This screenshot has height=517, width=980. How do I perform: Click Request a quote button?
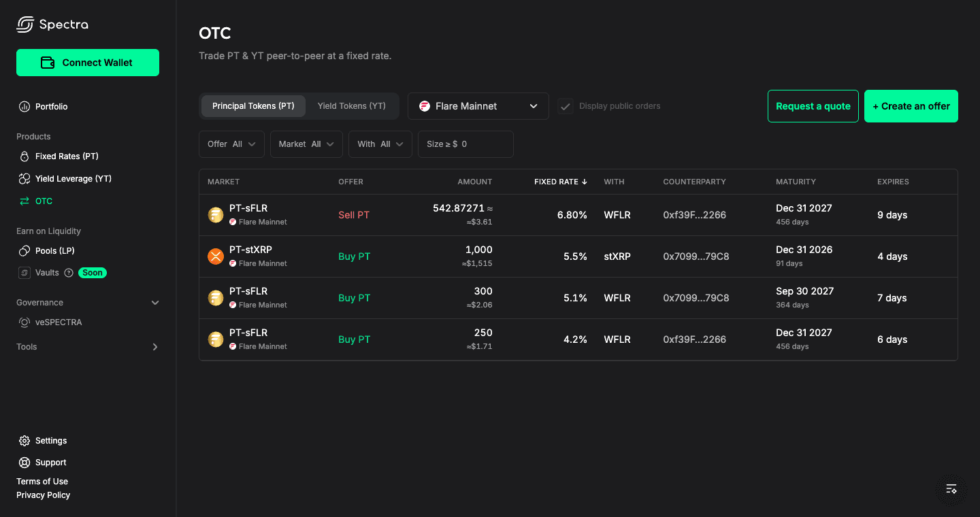[813, 106]
